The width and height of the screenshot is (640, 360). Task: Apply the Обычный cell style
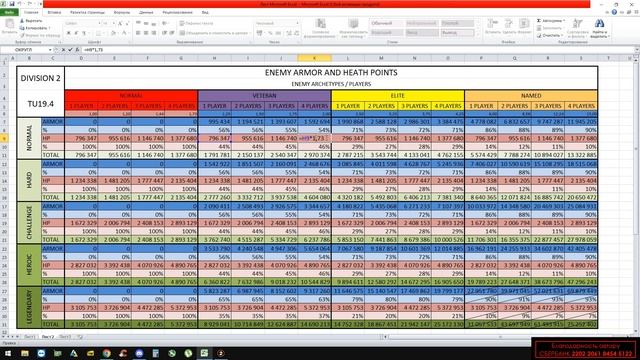point(386,23)
